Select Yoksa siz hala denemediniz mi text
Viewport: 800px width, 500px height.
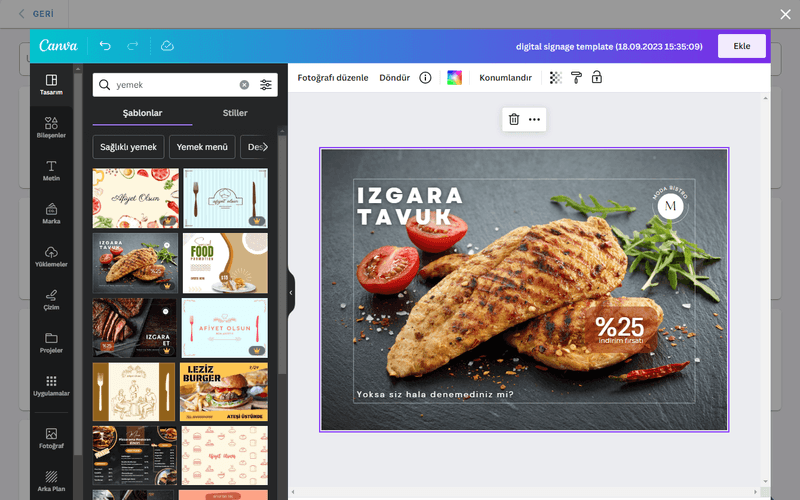[x=435, y=394]
